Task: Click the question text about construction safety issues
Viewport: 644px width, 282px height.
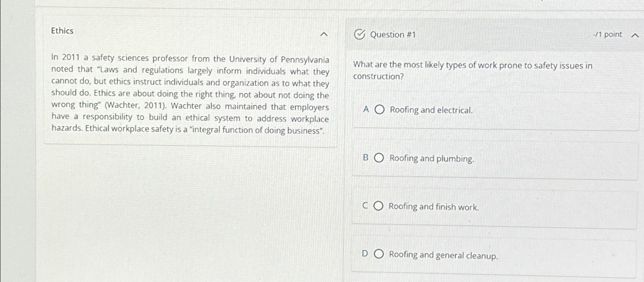Action: pyautogui.click(x=473, y=71)
